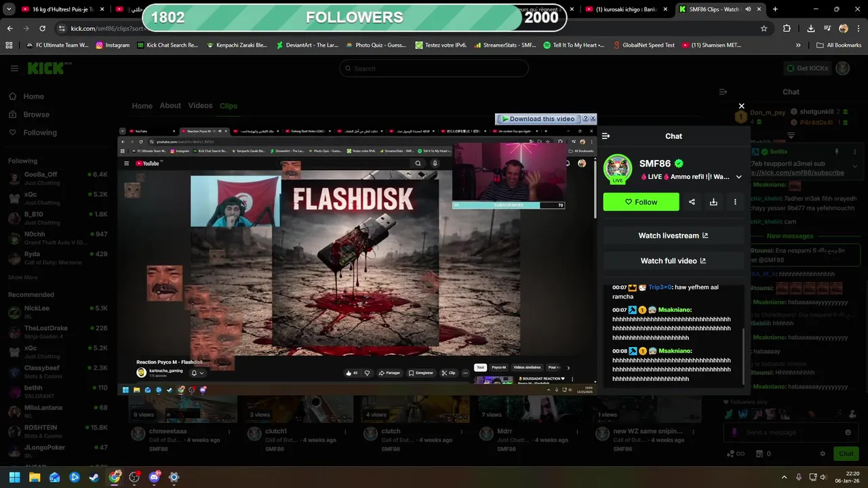Switch to channel Home tab
Screen dimensions: 868x488
click(x=142, y=106)
